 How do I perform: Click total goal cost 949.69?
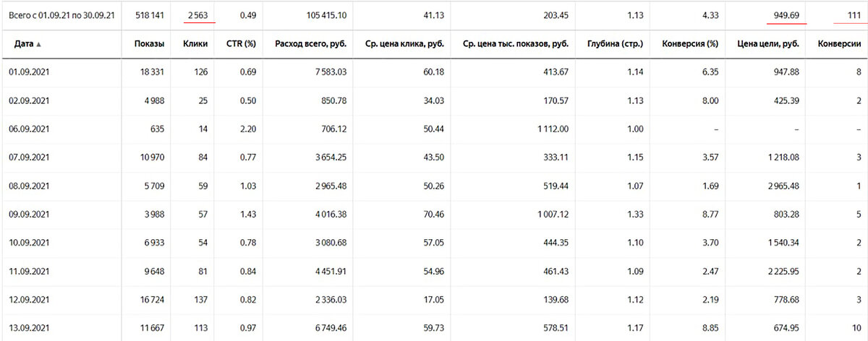(x=785, y=14)
